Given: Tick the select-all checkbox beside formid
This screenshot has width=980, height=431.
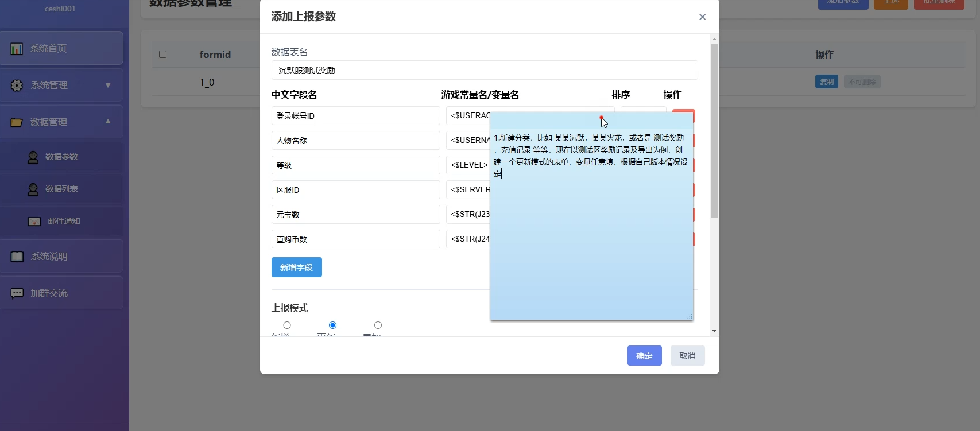Looking at the screenshot, I should (163, 55).
